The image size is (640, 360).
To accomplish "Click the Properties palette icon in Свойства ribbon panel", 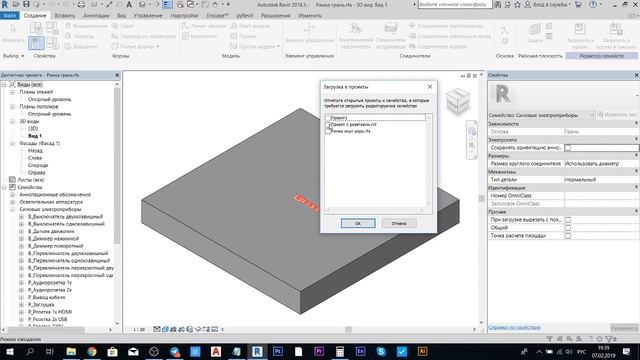I will [x=36, y=43].
